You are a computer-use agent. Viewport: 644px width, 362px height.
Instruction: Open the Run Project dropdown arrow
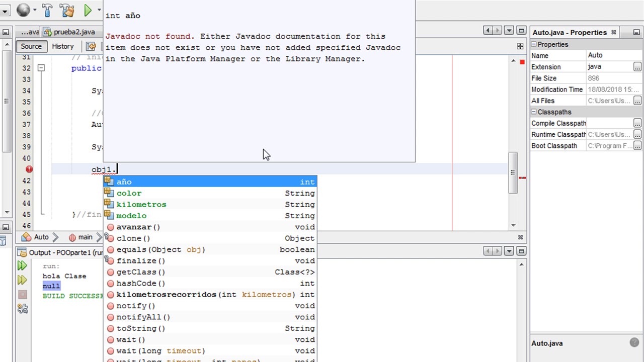pyautogui.click(x=99, y=10)
